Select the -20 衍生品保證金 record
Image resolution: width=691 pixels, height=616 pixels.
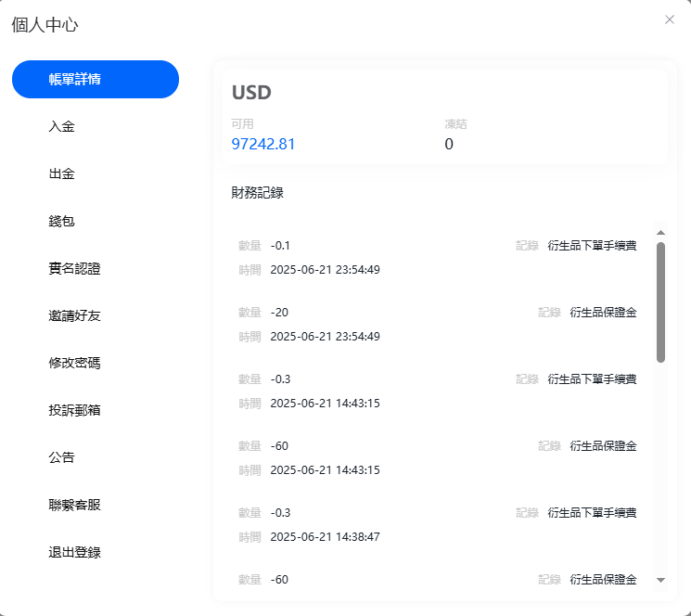437,324
